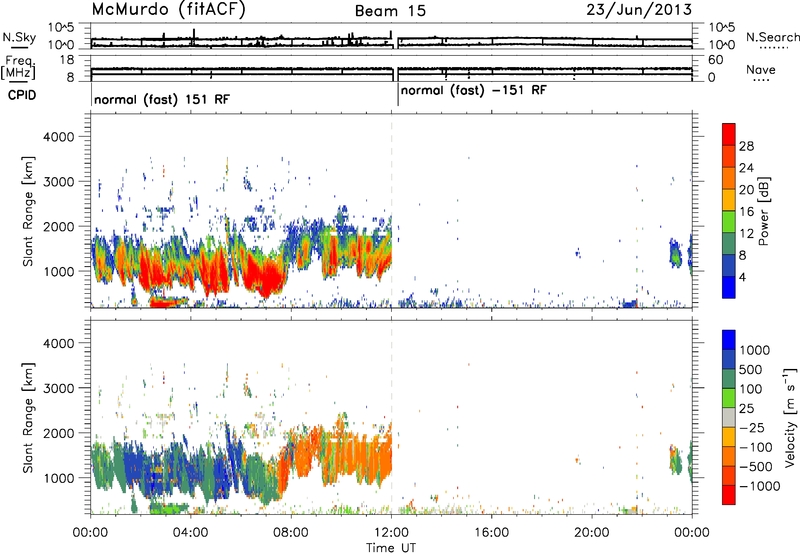Click the 20 label on Power colorbar
This screenshot has width=800, height=554.
pos(746,190)
